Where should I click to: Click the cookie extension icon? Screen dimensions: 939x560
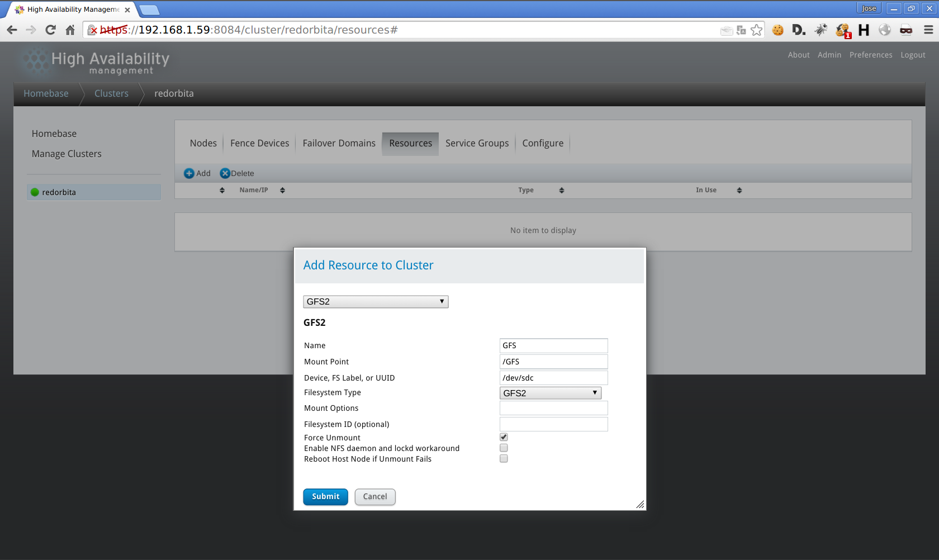[777, 30]
